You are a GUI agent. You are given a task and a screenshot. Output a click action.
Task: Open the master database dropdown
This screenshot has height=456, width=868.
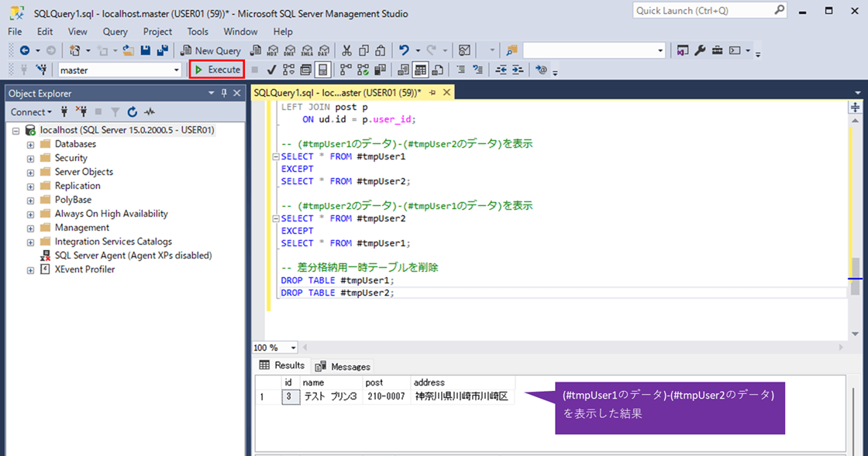[x=177, y=70]
